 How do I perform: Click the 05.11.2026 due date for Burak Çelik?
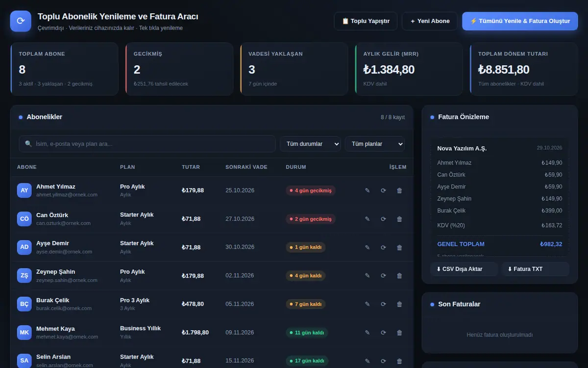coord(240,304)
